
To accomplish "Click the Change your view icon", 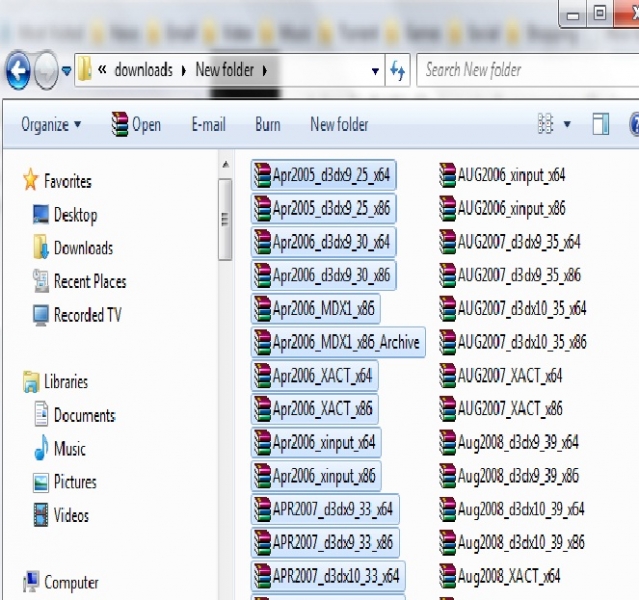I will coord(546,124).
